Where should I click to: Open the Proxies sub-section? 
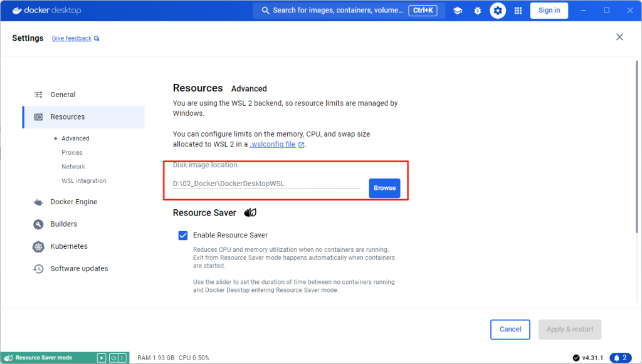72,153
